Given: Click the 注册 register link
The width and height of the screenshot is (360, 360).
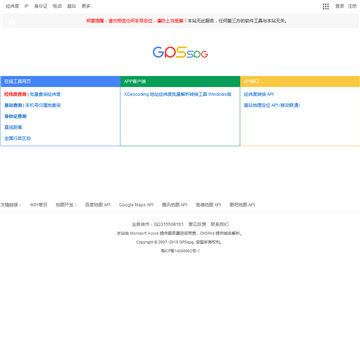Looking at the screenshot, I should click(352, 6).
